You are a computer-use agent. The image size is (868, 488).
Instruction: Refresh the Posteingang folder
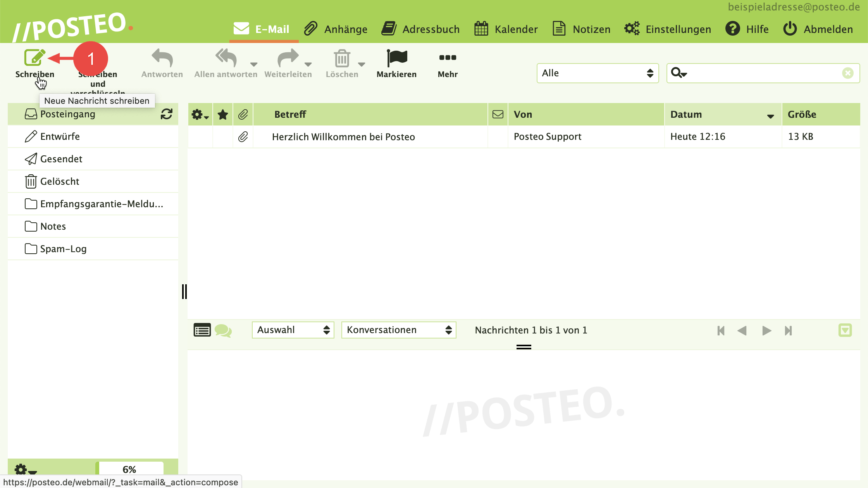(x=167, y=114)
